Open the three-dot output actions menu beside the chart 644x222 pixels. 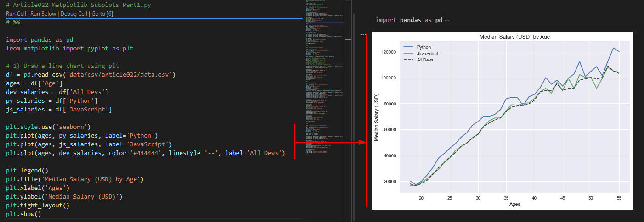(x=363, y=34)
